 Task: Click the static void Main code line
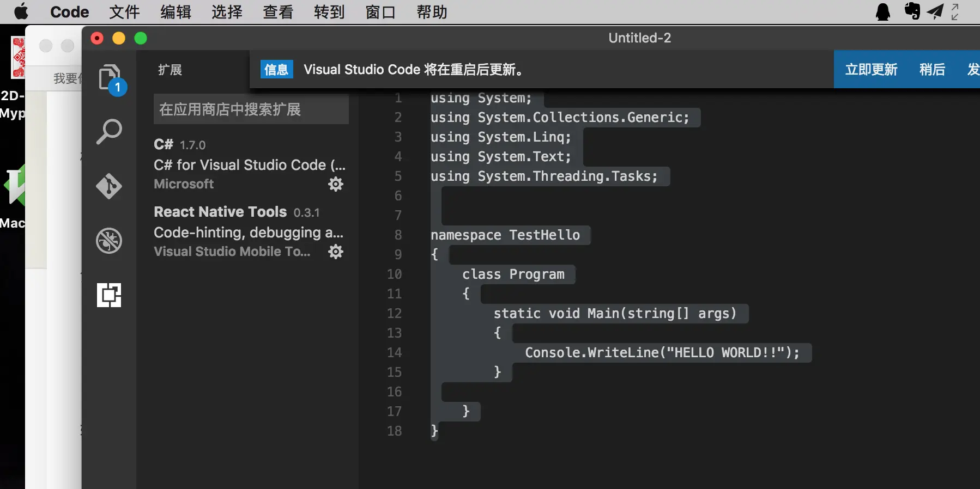pyautogui.click(x=615, y=314)
